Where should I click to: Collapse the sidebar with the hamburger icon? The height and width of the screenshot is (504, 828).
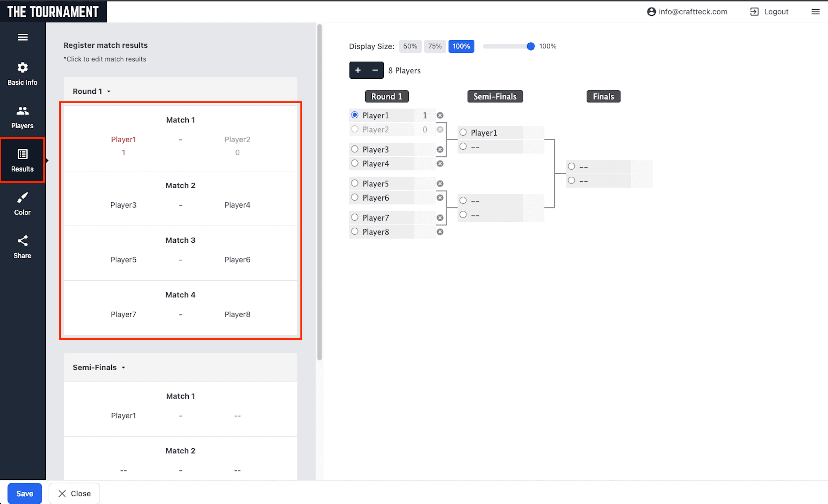[x=22, y=37]
